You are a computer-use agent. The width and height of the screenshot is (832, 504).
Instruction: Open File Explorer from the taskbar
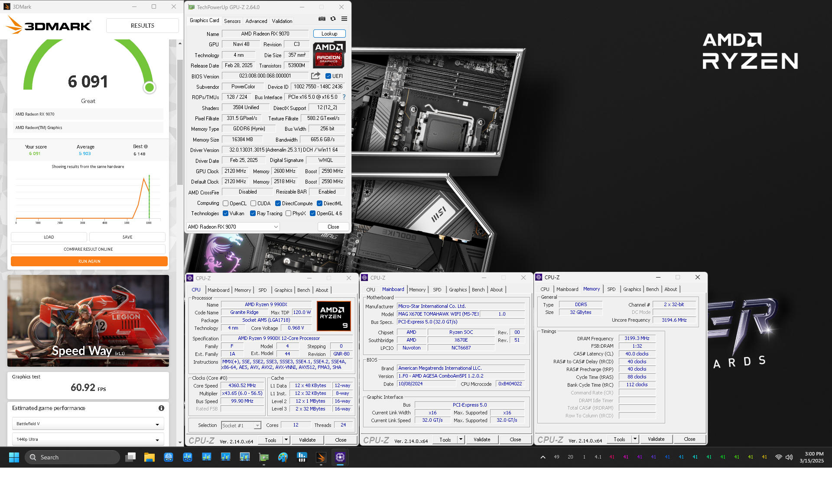(149, 457)
